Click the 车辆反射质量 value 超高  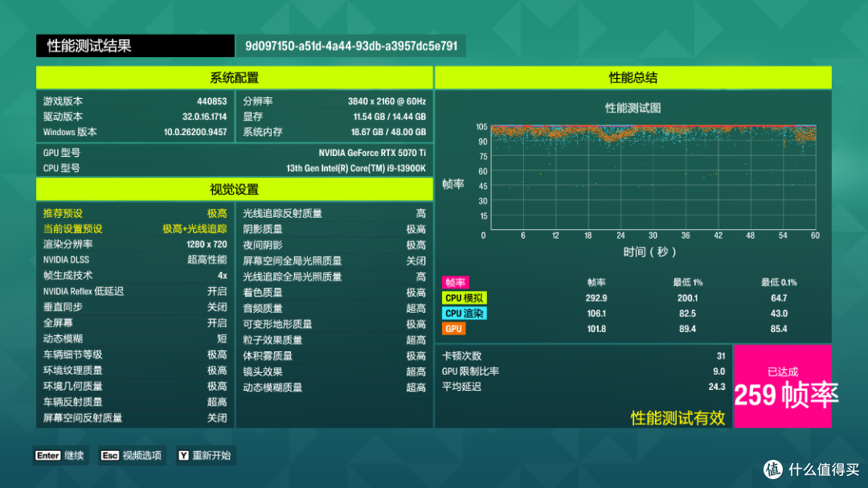click(x=217, y=402)
